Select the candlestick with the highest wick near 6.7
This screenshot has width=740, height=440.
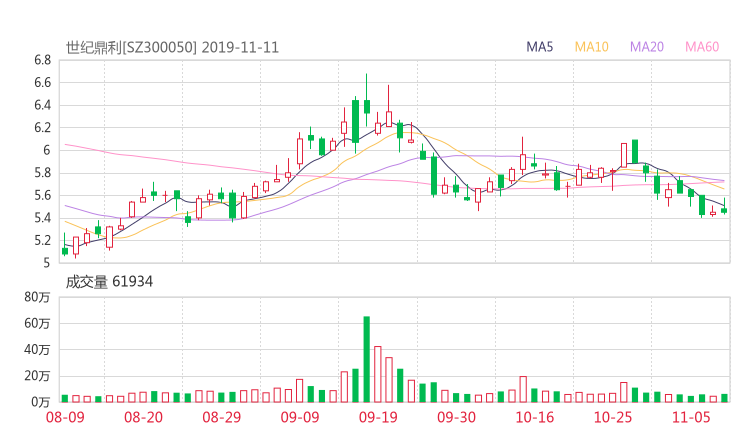click(x=367, y=100)
